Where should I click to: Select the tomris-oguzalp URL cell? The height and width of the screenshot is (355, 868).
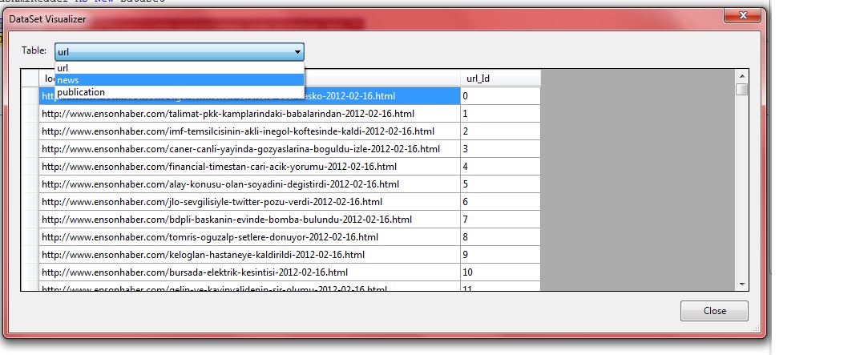pos(249,237)
